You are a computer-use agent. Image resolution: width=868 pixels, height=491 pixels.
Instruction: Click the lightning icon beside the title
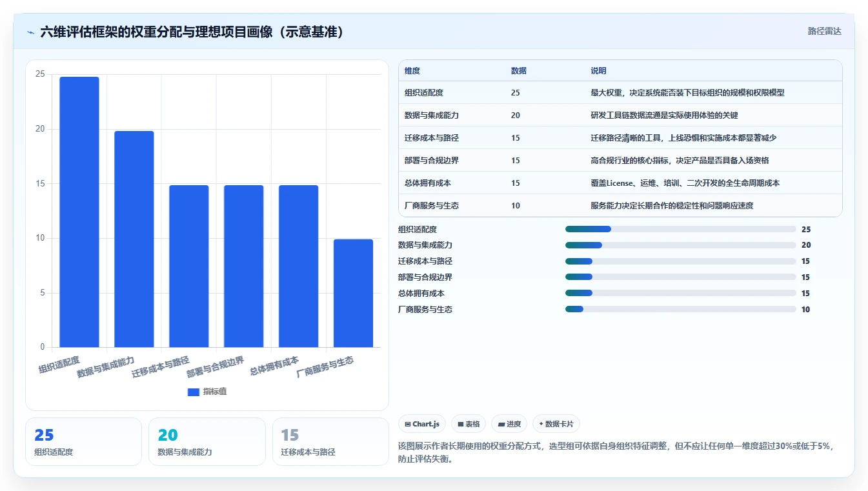(x=30, y=32)
